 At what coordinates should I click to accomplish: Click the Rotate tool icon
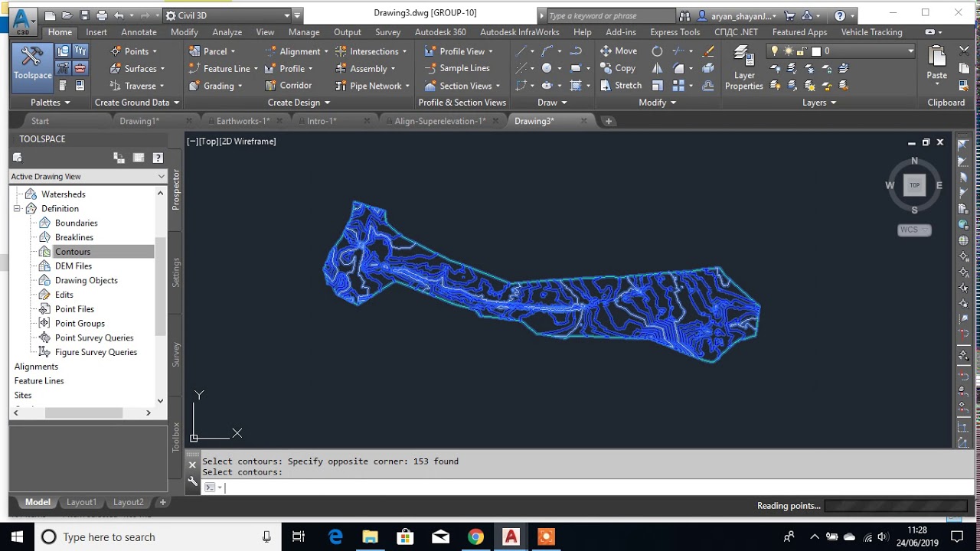point(657,51)
